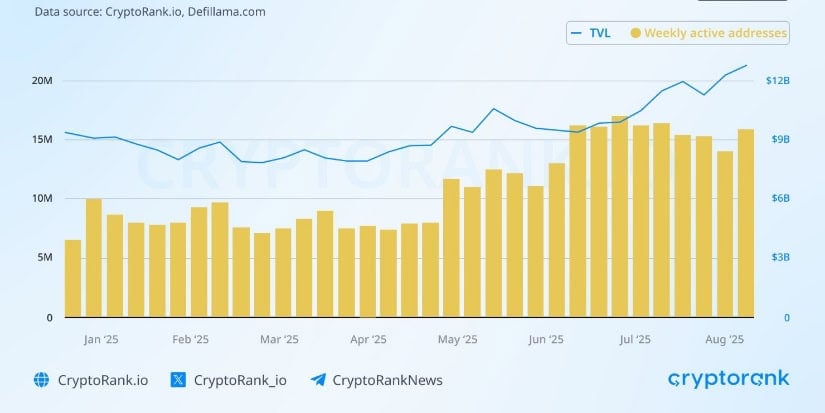Open the CryptoRank.io website link
Viewport: 825px width, 413px height.
click(x=103, y=380)
